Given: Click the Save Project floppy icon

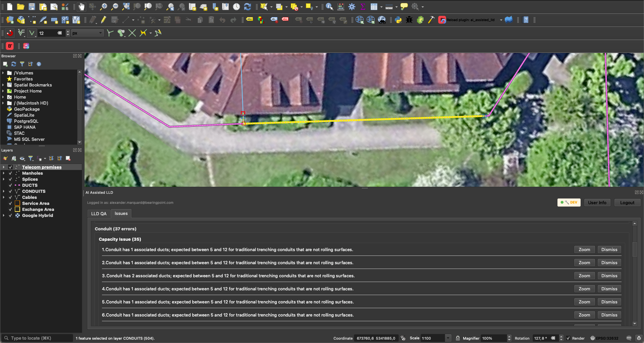Looking at the screenshot, I should click(x=32, y=7).
